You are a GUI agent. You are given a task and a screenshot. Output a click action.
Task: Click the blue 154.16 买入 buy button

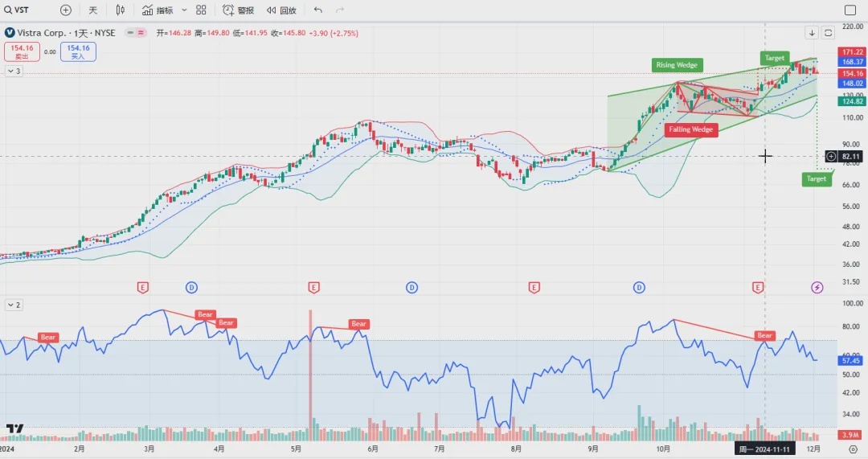click(x=78, y=51)
